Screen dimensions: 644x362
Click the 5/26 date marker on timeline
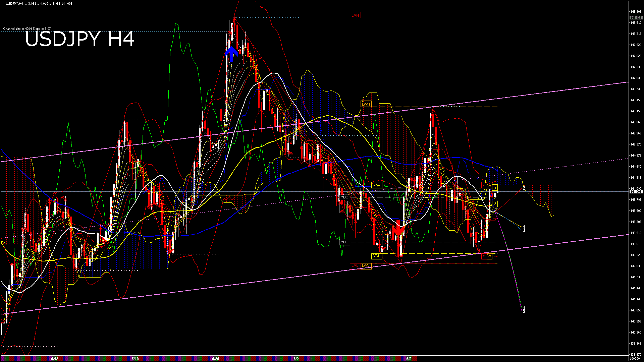tap(216, 359)
